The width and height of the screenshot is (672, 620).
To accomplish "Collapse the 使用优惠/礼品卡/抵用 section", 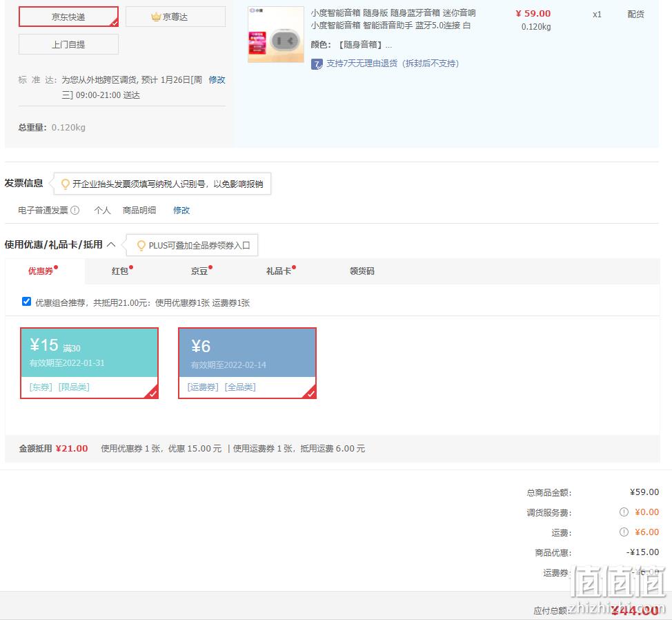I will coord(111,244).
